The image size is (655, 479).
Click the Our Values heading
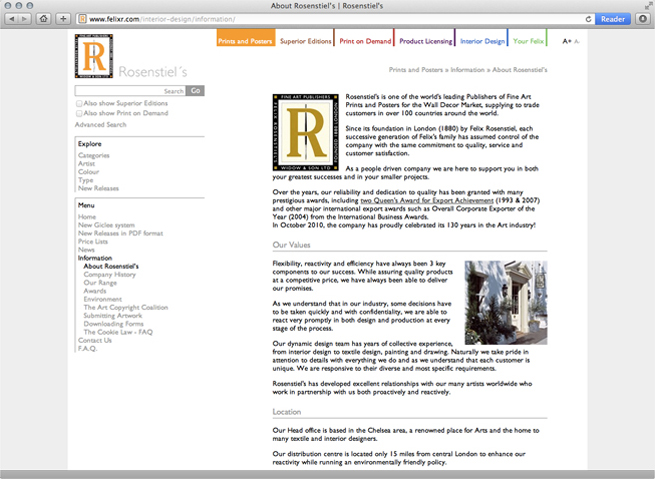(291, 245)
